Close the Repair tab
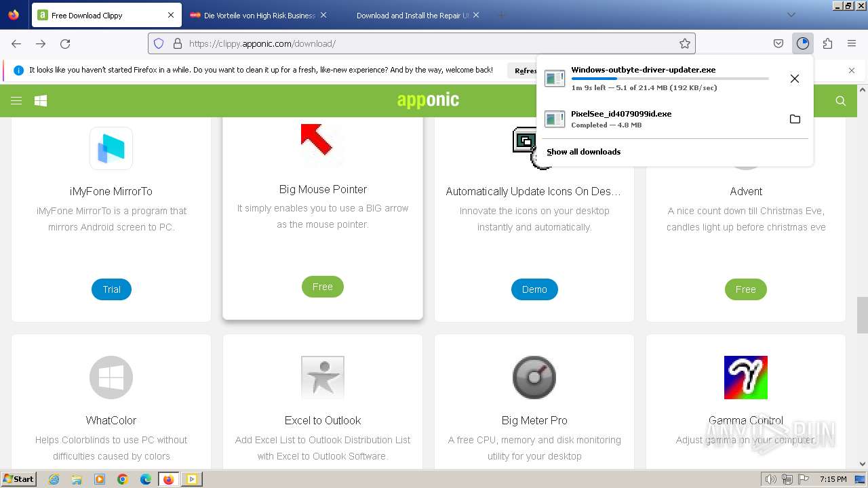 (476, 15)
